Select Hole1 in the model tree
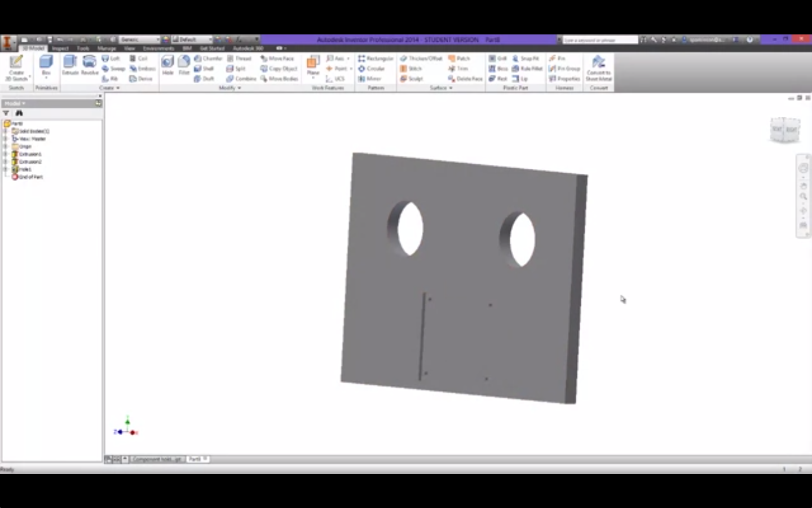The width and height of the screenshot is (812, 508). click(x=22, y=169)
